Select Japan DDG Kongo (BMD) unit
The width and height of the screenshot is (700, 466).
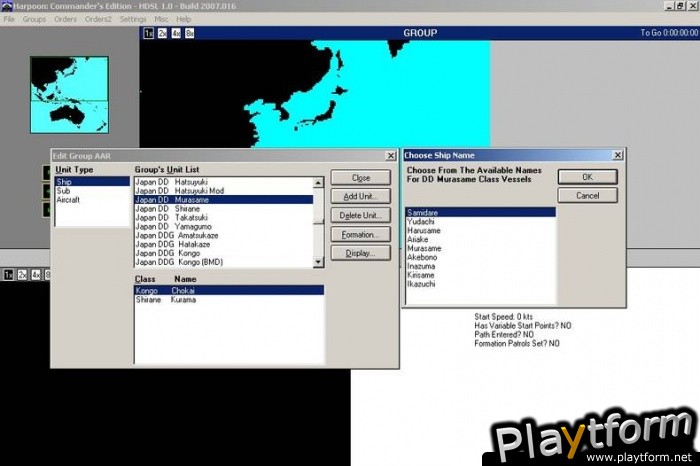[x=224, y=262]
